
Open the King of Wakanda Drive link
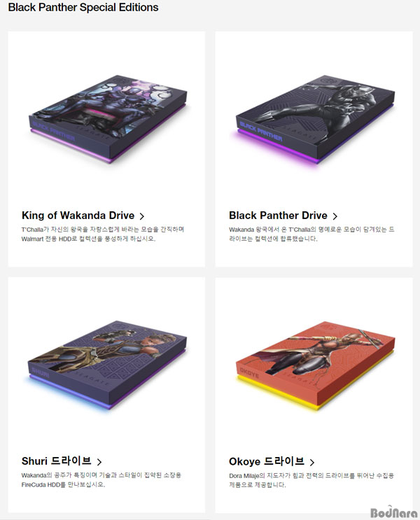78,216
